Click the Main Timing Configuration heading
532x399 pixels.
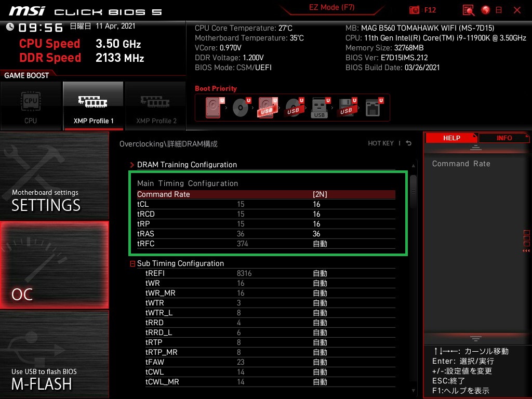click(x=187, y=183)
